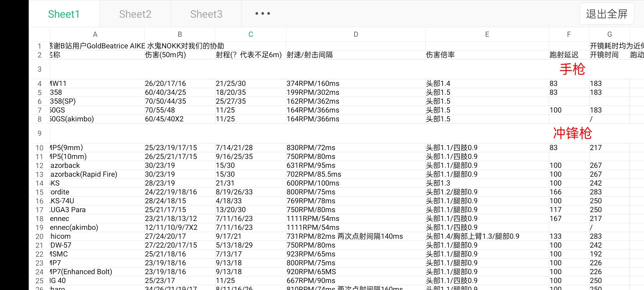
Task: Click cell 731RPM/82ms 两次点射间隔140ms
Action: [356, 236]
